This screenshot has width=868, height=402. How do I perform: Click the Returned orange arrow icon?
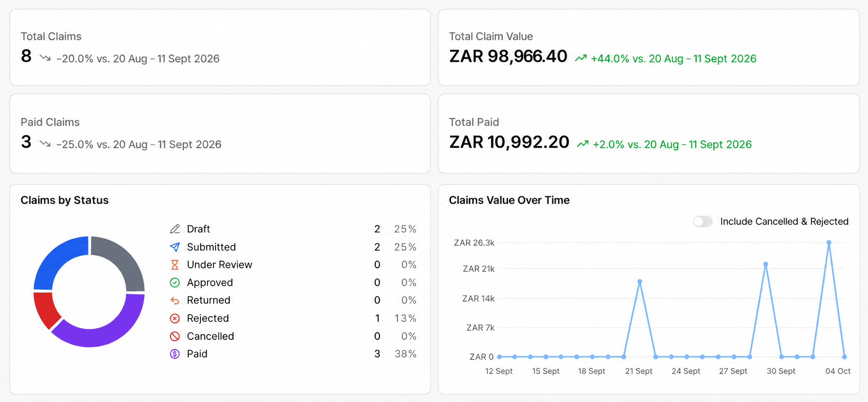coord(175,300)
